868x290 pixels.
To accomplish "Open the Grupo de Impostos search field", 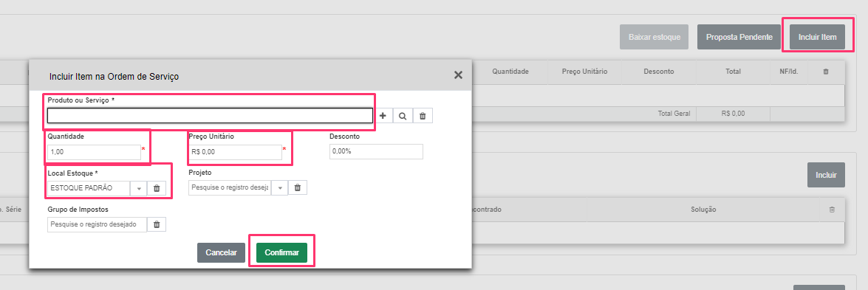I will coord(97,224).
